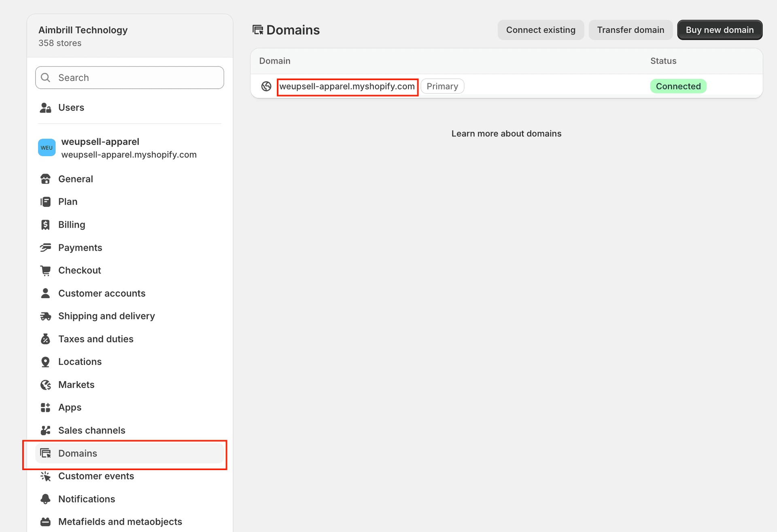The width and height of the screenshot is (777, 532).
Task: Click the Locations pin icon
Action: tap(45, 362)
